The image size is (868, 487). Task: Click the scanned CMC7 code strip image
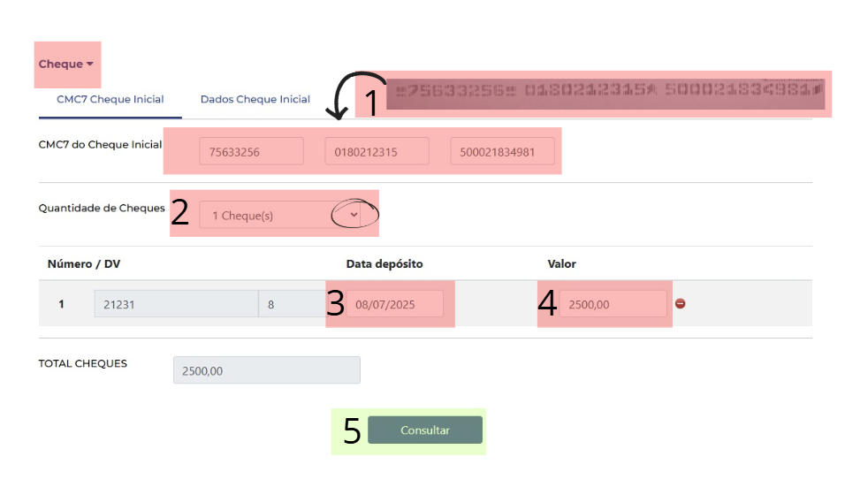pos(605,92)
